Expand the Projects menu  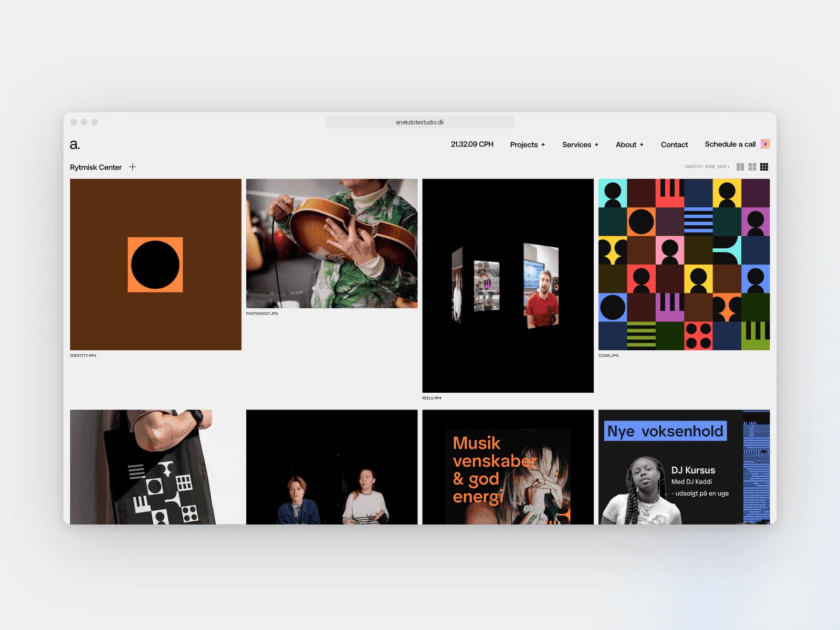click(x=528, y=145)
